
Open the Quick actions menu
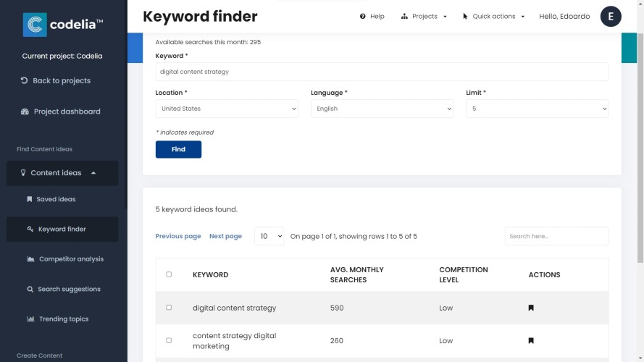(494, 16)
